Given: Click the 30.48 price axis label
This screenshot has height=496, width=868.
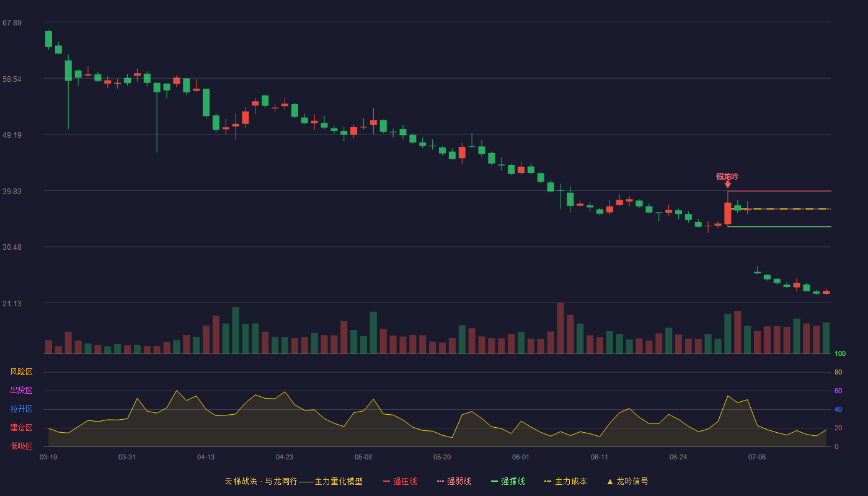Looking at the screenshot, I should [12, 247].
